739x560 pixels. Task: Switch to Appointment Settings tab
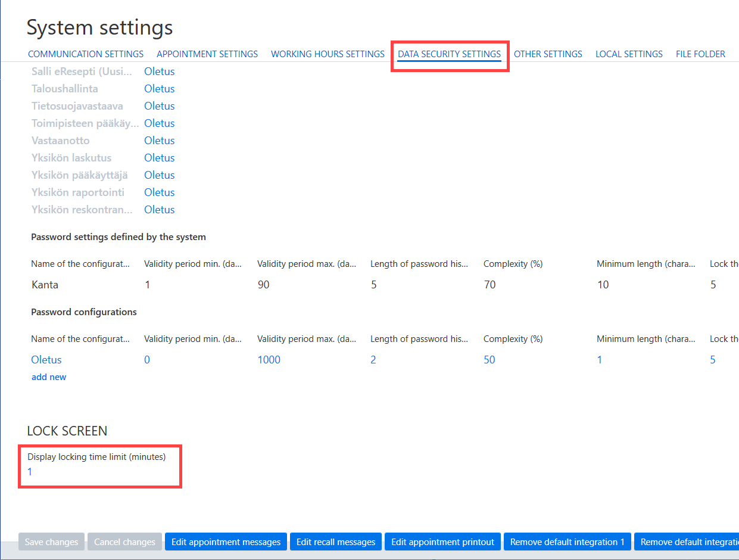click(x=207, y=54)
